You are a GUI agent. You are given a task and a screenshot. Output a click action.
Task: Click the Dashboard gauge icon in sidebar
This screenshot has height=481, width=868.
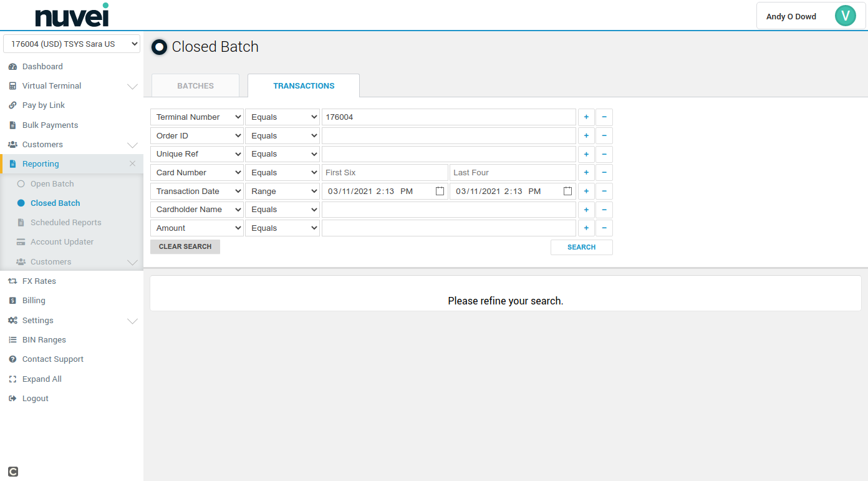(x=12, y=67)
